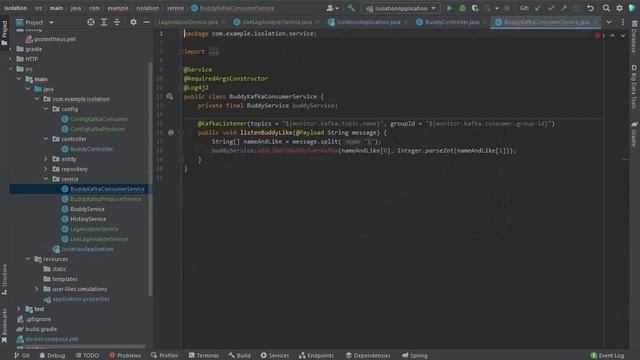The height and width of the screenshot is (360, 640).
Task: Push commits with the green arrow icon
Action: 564,8
